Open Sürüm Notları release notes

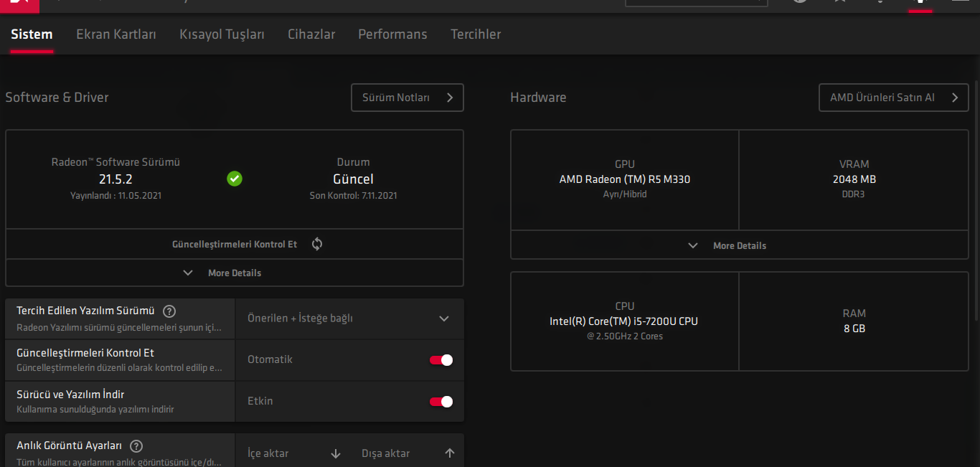407,98
